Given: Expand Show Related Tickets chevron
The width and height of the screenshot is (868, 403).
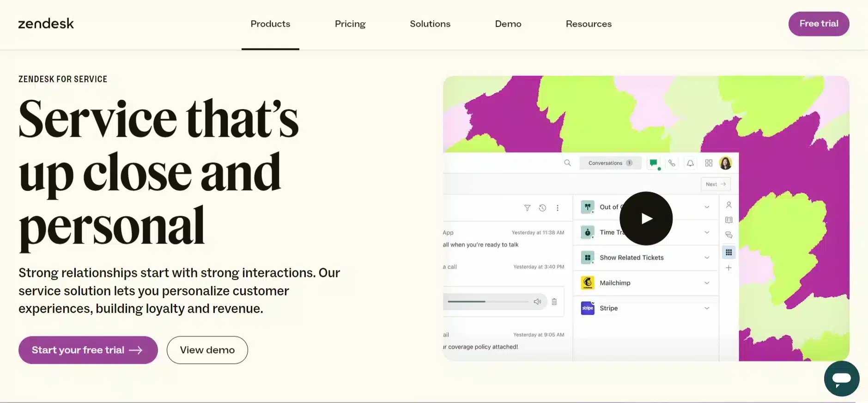Looking at the screenshot, I should (707, 257).
